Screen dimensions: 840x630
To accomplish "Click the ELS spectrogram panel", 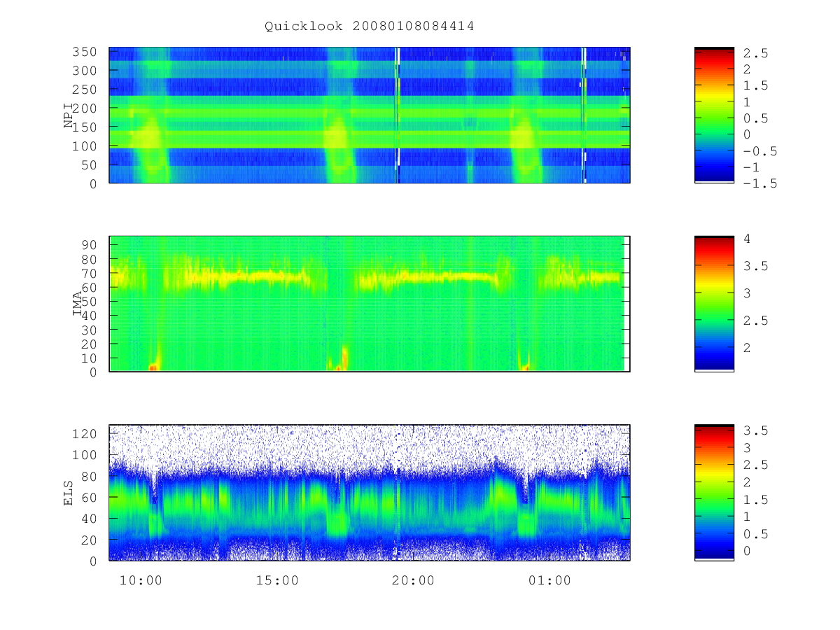I will [370, 493].
